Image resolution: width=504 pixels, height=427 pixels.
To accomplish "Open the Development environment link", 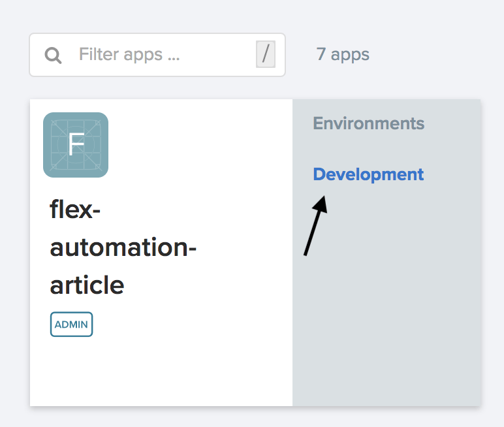I will tap(368, 174).
